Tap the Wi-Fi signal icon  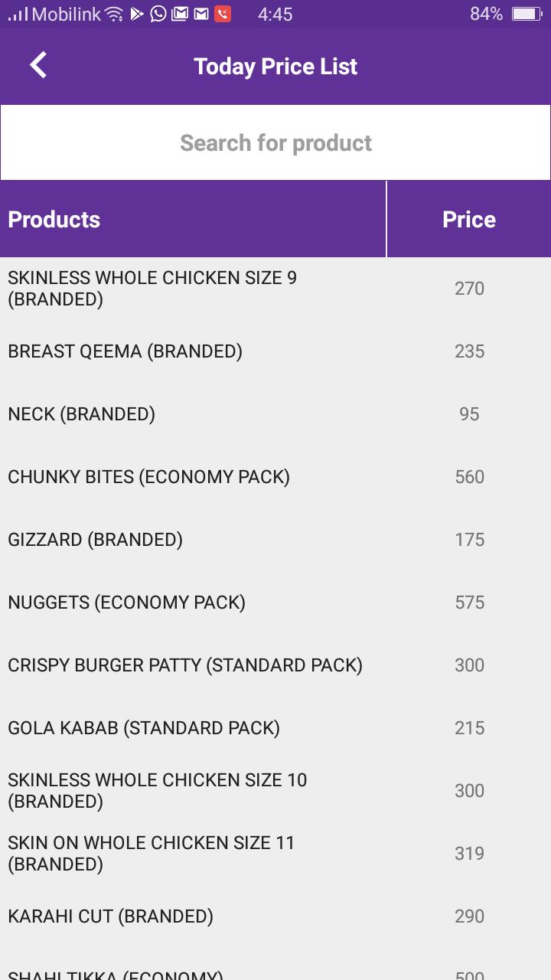[x=114, y=14]
